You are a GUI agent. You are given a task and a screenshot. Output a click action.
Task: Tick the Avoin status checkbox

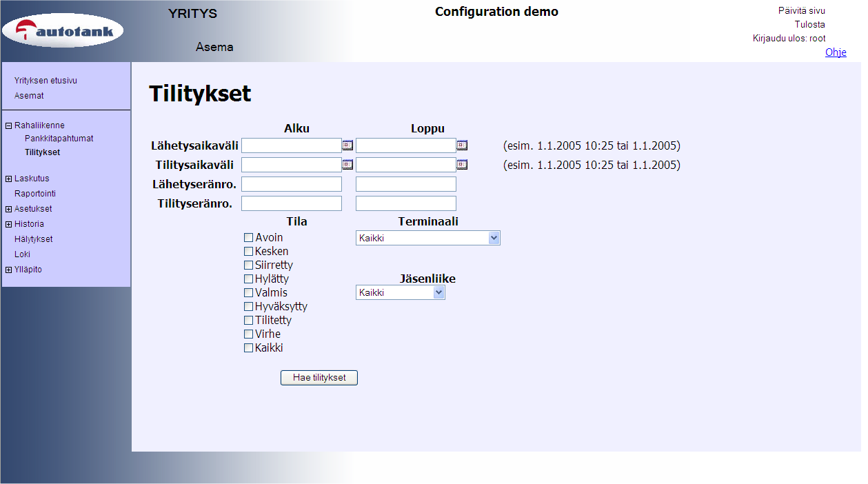coord(249,237)
